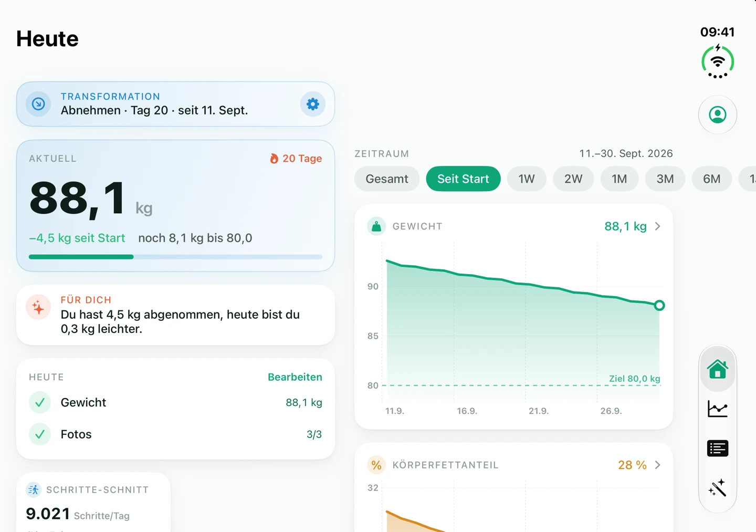Switch time range to 6M

(712, 179)
